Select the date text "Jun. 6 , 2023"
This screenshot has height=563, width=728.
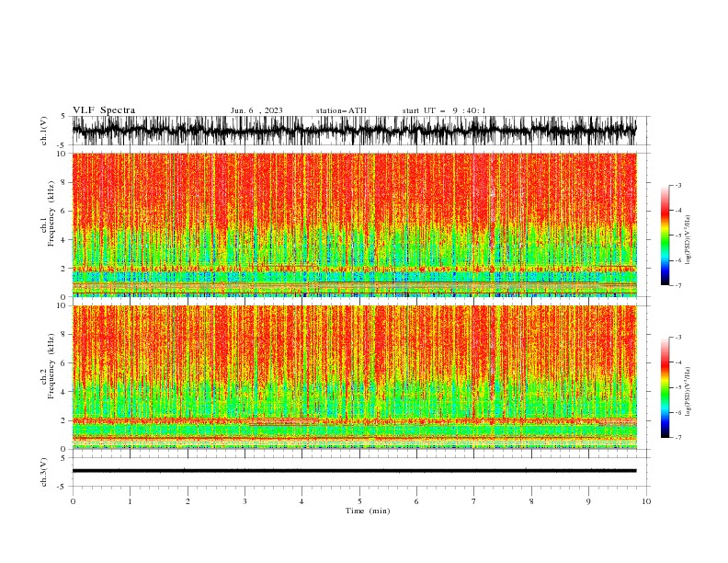click(256, 110)
